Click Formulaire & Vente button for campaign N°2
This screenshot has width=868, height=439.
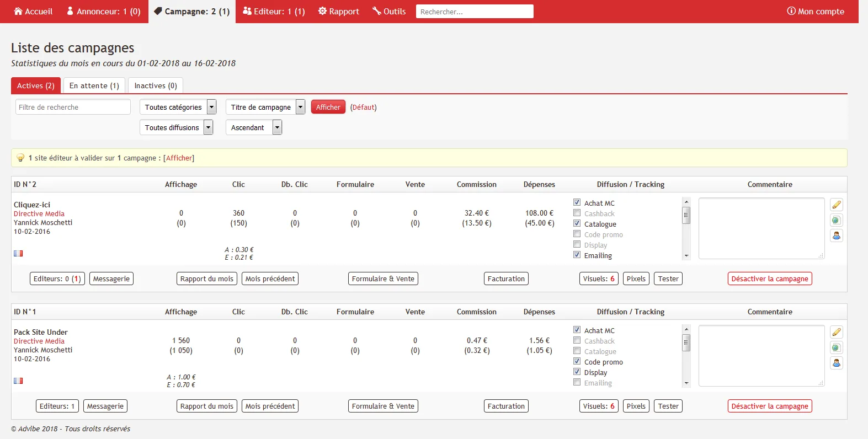point(383,279)
